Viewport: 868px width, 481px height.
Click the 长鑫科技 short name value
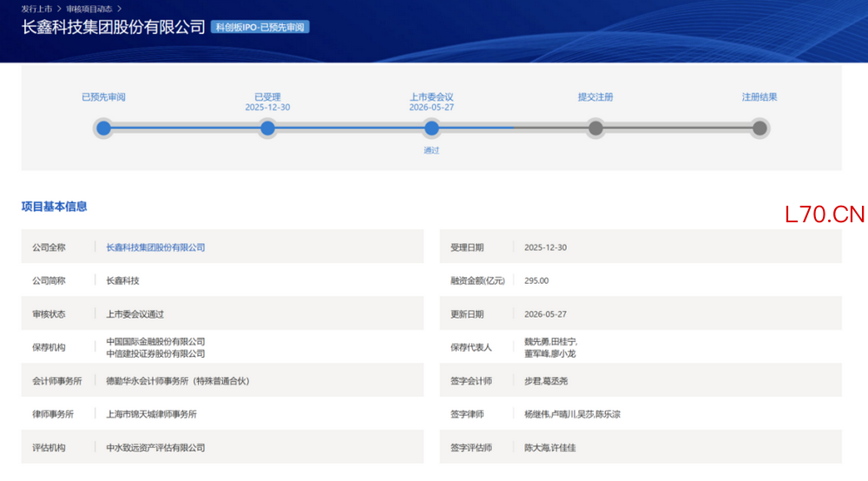(123, 280)
